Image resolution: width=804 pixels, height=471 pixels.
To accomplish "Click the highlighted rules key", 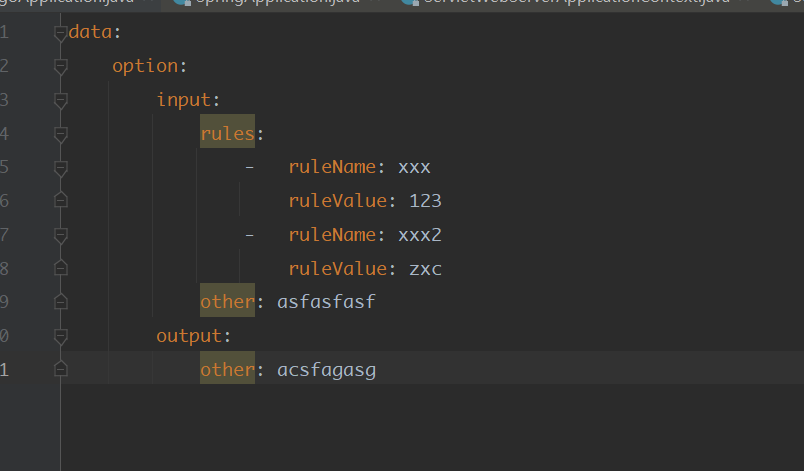I will point(227,134).
